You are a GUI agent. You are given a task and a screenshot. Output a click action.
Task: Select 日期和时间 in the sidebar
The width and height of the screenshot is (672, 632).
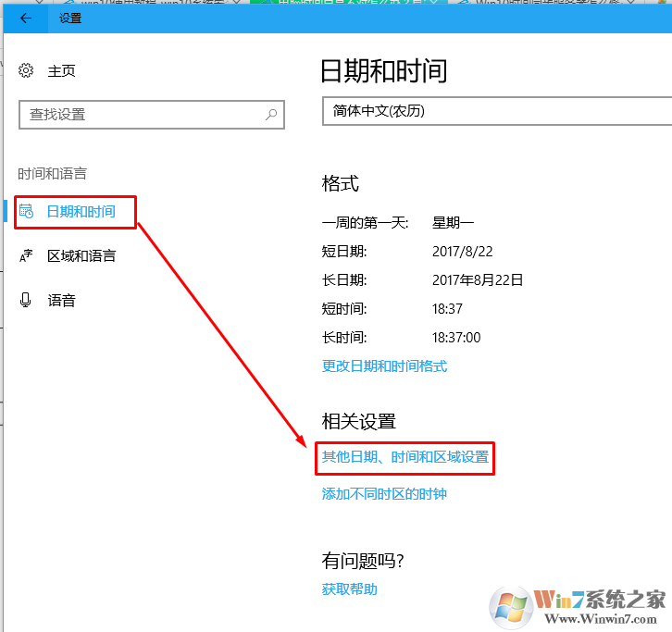tap(81, 211)
